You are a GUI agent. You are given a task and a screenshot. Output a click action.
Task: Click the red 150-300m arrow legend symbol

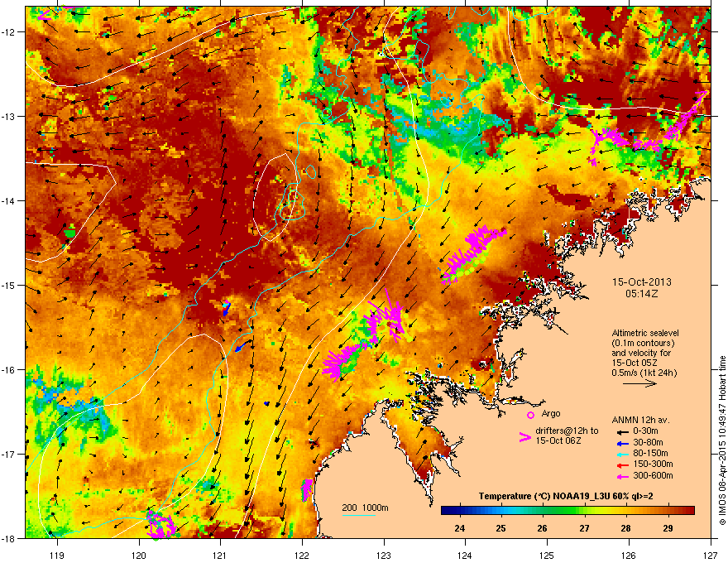point(621,464)
